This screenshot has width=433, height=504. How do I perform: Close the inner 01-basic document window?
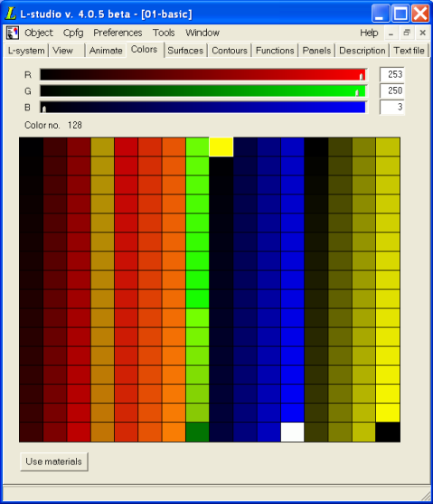(423, 33)
